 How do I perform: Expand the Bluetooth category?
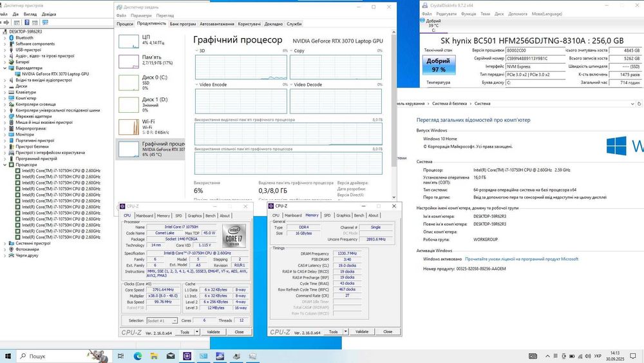[x=5, y=37]
